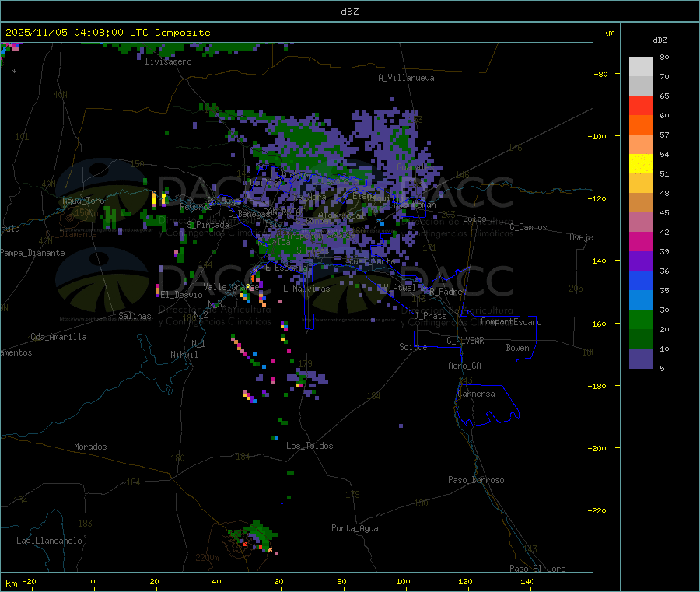Image resolution: width=700 pixels, height=592 pixels.
Task: Select the yellow 51-54 dBZ legend swatch
Action: (x=641, y=164)
